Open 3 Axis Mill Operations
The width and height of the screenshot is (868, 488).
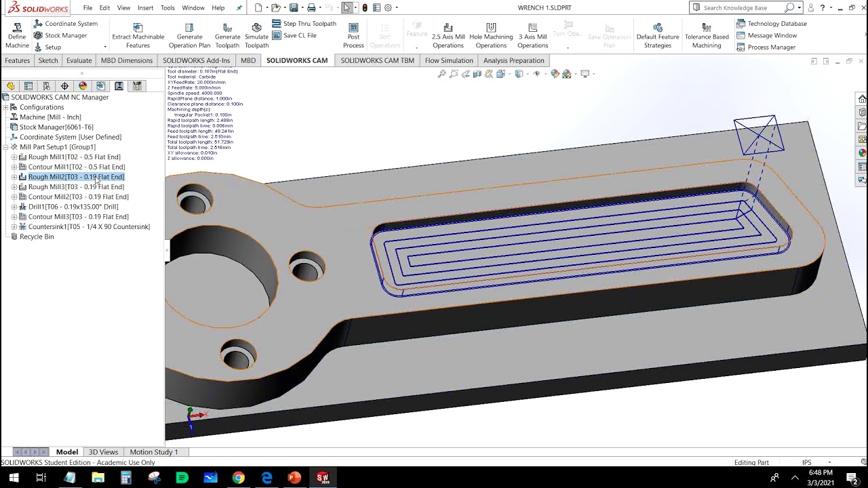coord(532,35)
